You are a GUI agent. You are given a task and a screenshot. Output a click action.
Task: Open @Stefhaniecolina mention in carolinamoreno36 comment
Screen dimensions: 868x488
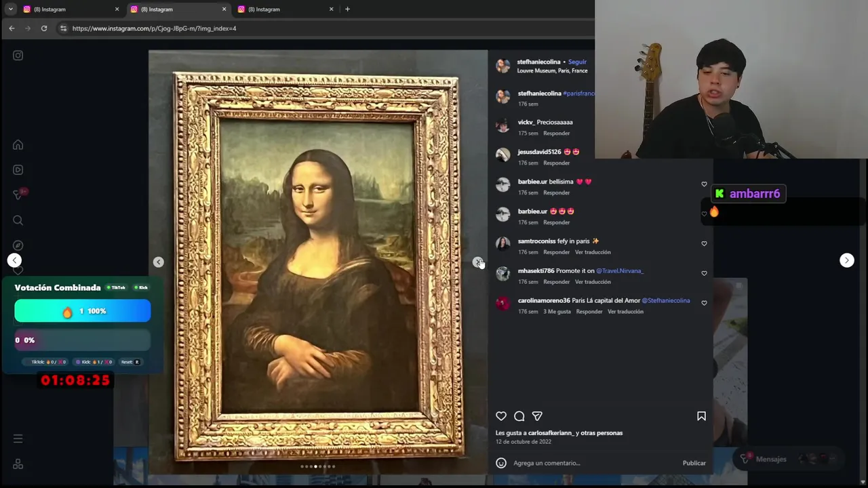[666, 301]
